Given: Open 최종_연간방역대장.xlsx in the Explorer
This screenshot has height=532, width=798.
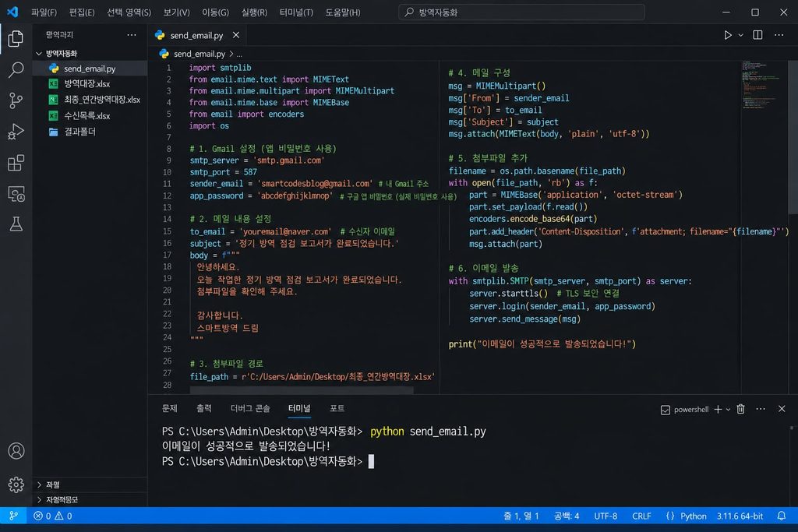Looking at the screenshot, I should click(x=90, y=100).
